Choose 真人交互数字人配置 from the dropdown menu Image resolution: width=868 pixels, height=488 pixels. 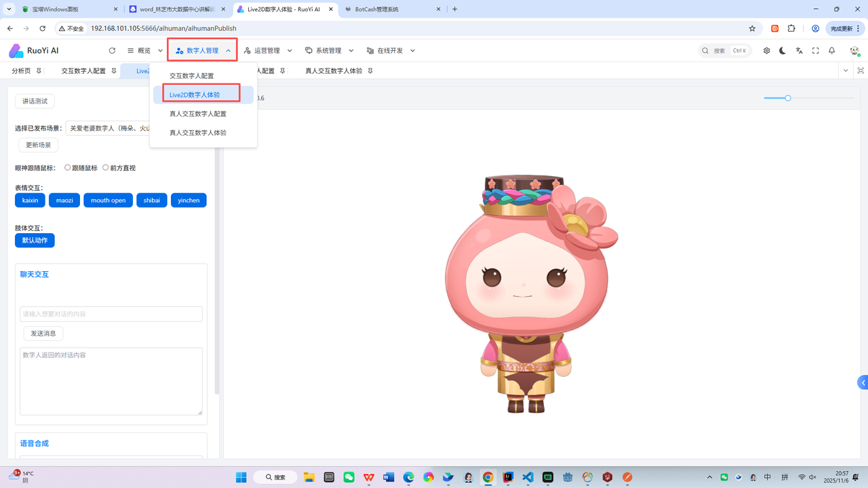[198, 114]
